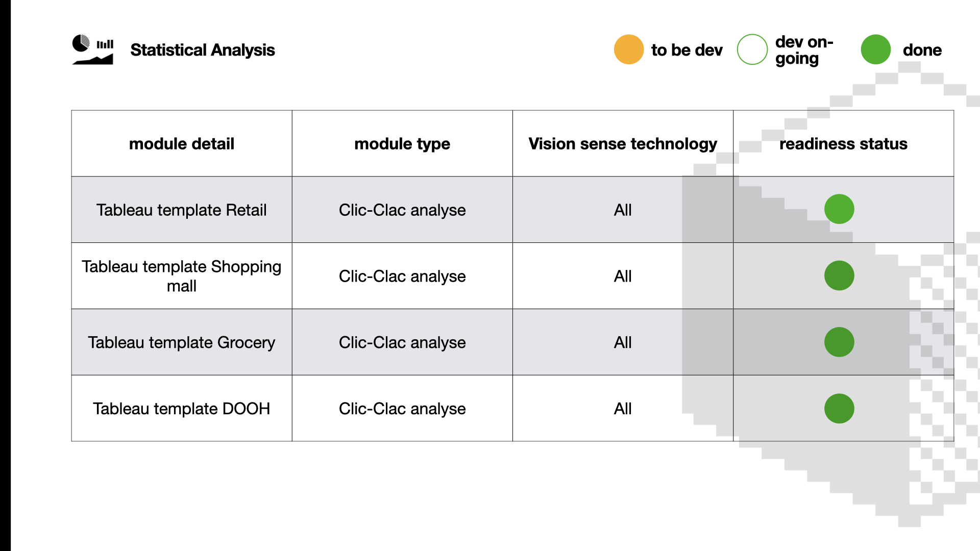Click the Statistical Analysis chart logo icon
The width and height of the screenshot is (980, 551).
pyautogui.click(x=93, y=49)
